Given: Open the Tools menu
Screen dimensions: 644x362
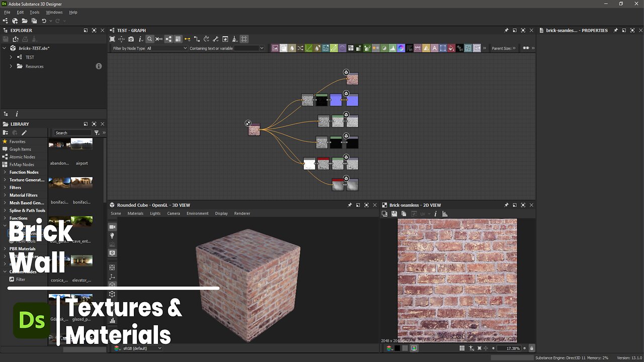Looking at the screenshot, I should tap(34, 12).
